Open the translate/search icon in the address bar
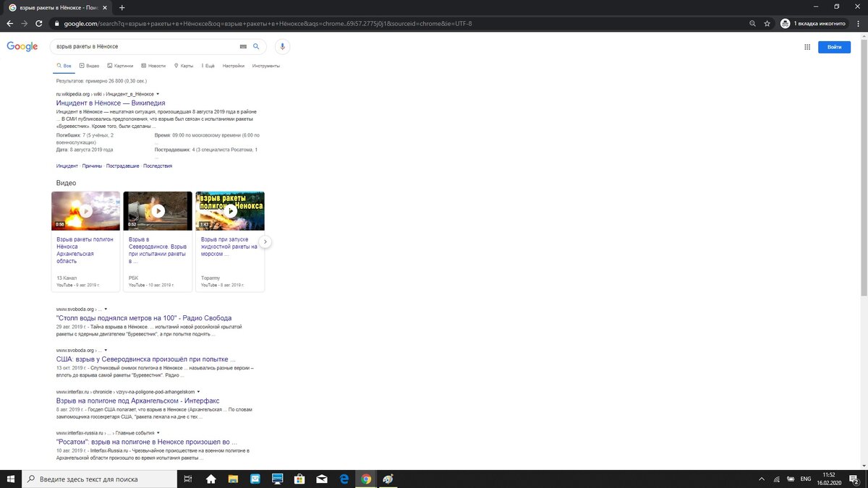This screenshot has height=488, width=868. click(752, 23)
